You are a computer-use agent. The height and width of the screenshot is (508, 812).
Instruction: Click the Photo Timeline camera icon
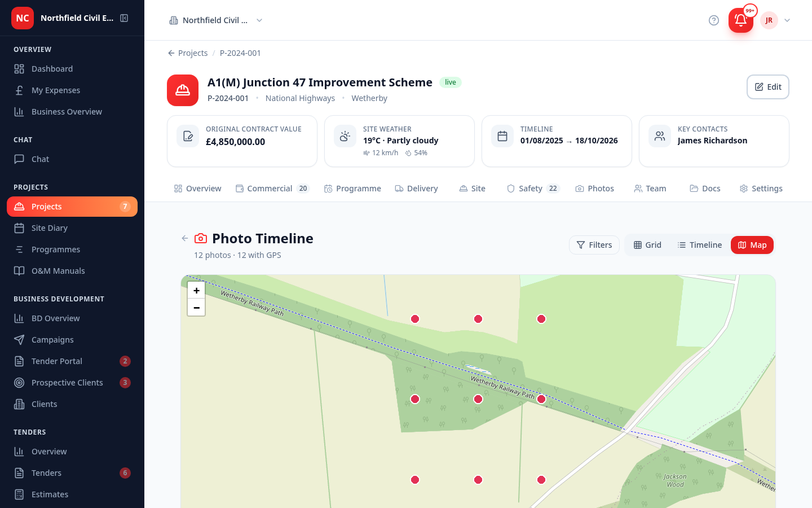201,238
